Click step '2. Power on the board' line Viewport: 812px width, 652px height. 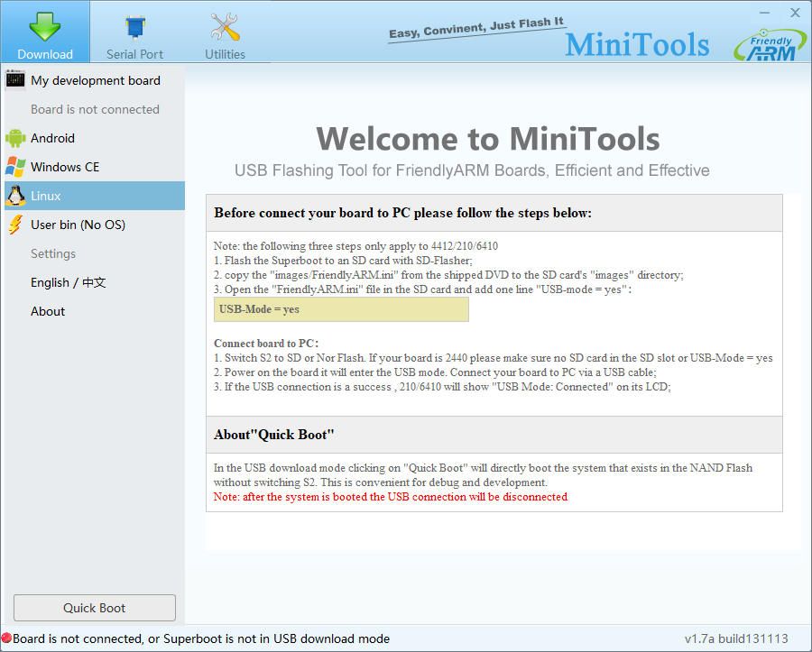(435, 372)
